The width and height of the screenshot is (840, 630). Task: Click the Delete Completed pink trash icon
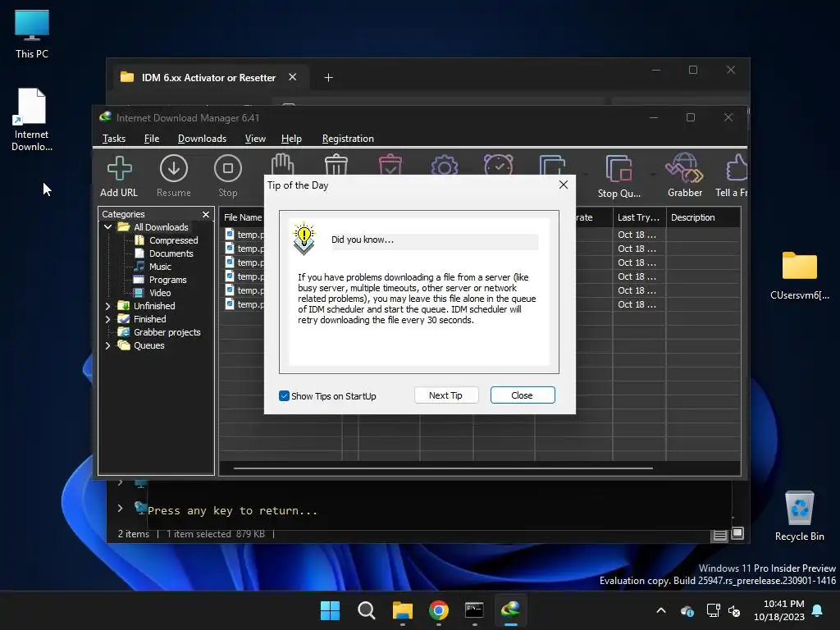pyautogui.click(x=390, y=164)
